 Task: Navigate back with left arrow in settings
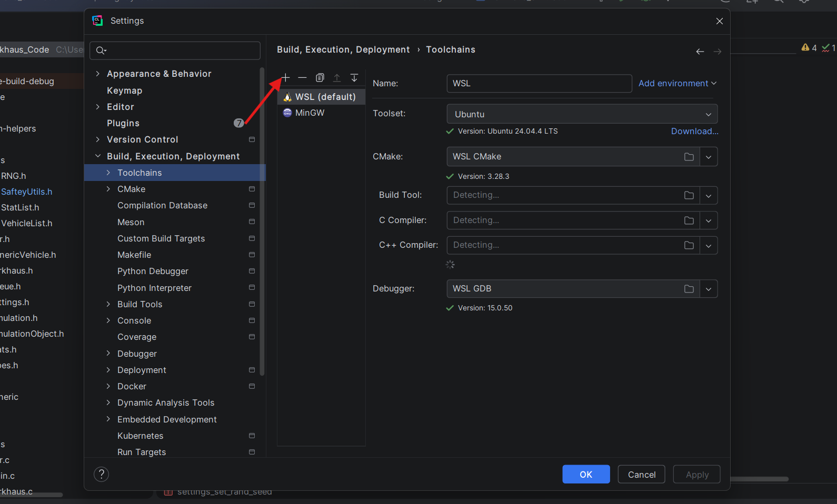[700, 52]
